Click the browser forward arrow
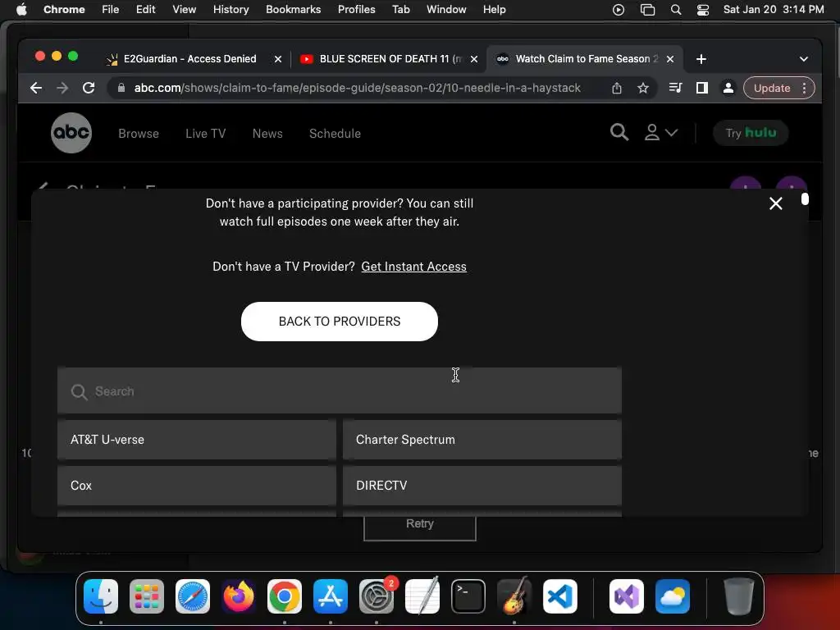 [62, 88]
